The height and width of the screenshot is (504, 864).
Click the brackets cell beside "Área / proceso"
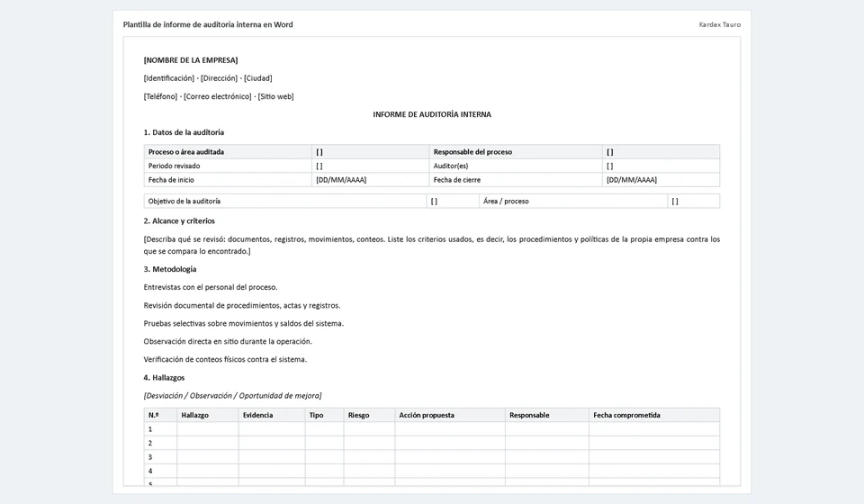click(694, 201)
